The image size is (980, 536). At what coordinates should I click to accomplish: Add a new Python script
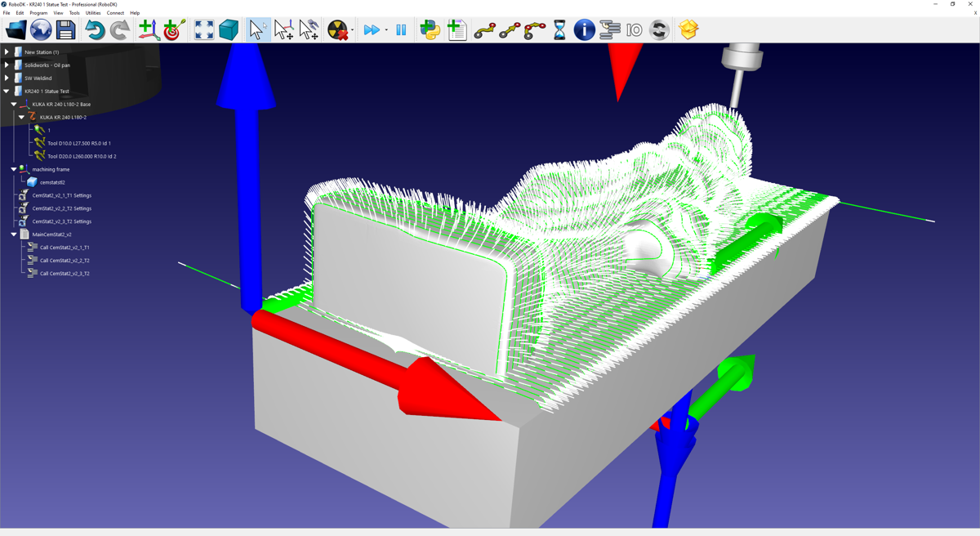[430, 30]
